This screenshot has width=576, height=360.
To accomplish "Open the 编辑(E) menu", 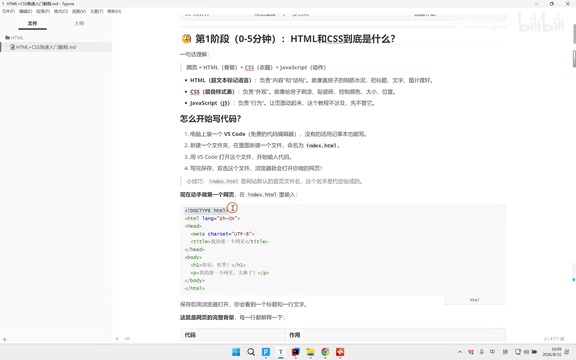I will 25,11.
